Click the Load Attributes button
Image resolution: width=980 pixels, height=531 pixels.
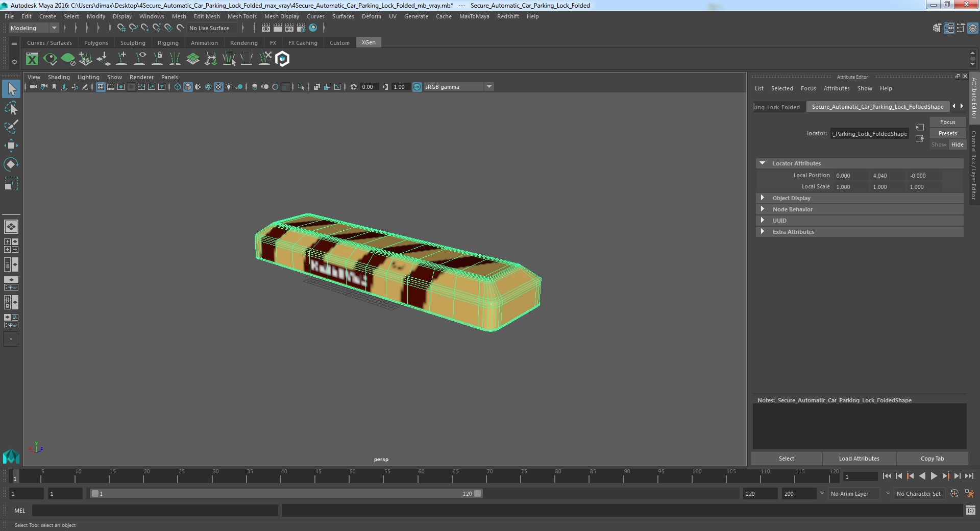point(859,458)
